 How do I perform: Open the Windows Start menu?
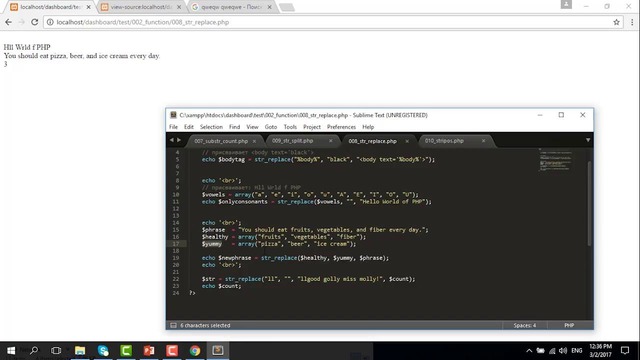tap(11, 351)
